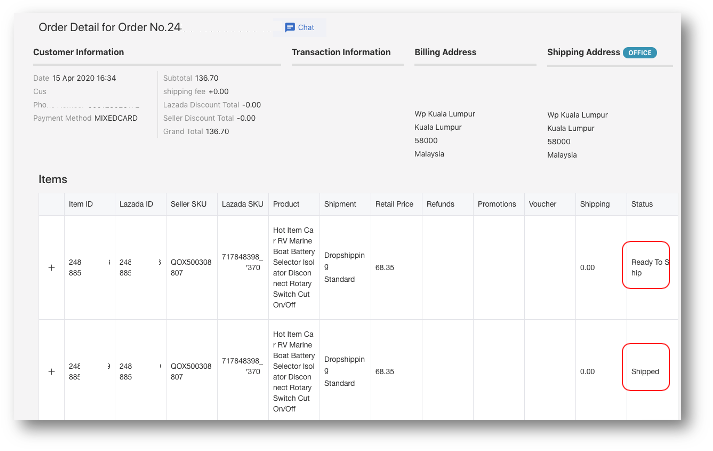Click the Status column header
The width and height of the screenshot is (713, 451).
pyautogui.click(x=642, y=204)
